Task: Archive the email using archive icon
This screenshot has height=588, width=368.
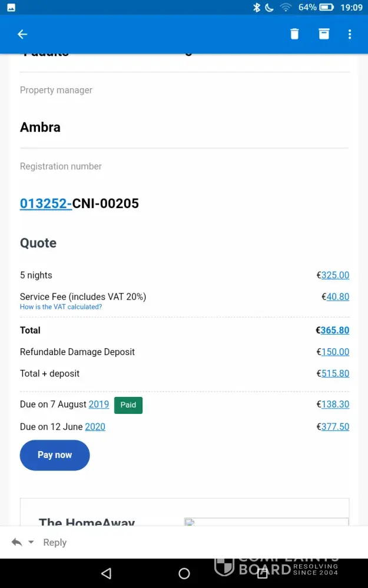Action: [x=324, y=34]
